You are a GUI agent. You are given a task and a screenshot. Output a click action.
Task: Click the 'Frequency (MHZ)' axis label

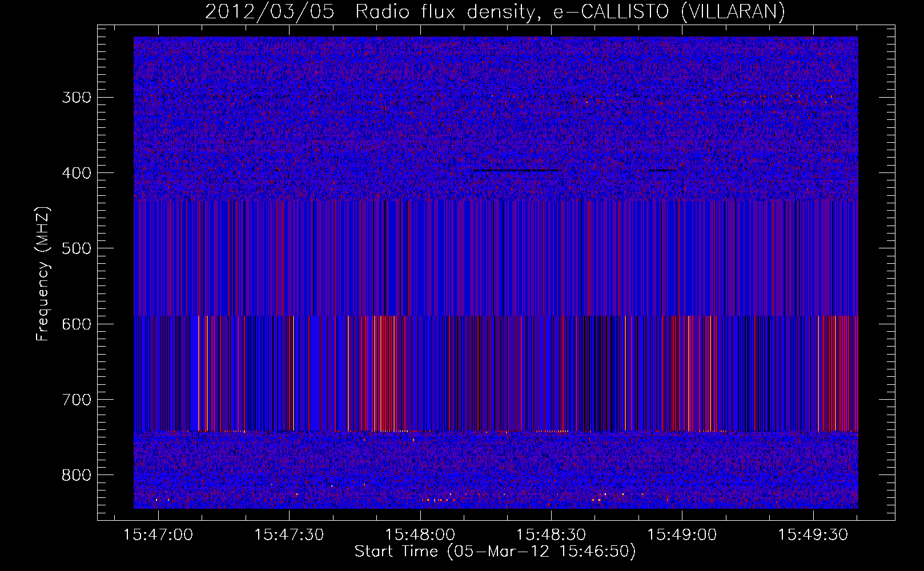(43, 274)
